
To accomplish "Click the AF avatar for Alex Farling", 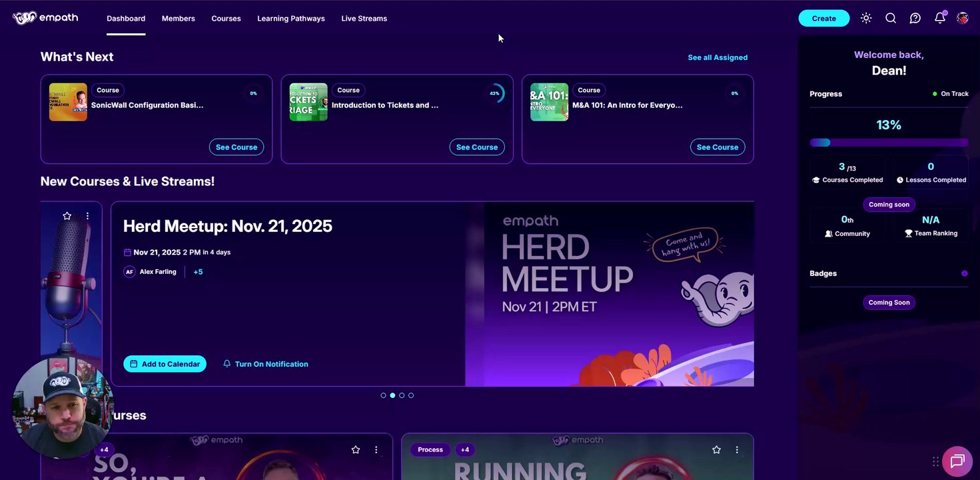I will tap(129, 272).
